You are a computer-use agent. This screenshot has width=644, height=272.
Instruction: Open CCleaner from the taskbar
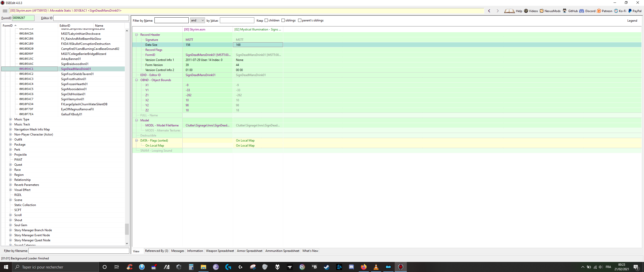pos(130,267)
